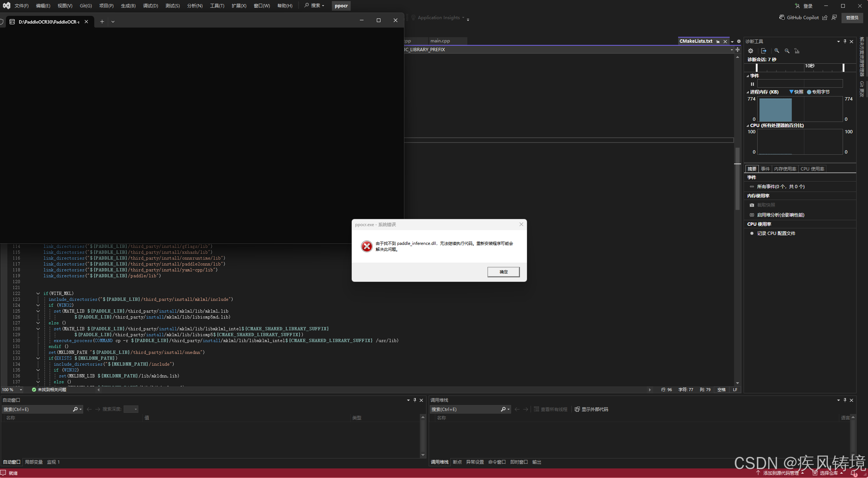Click the error dialog's 确定 button
868x478 pixels.
[x=503, y=272]
